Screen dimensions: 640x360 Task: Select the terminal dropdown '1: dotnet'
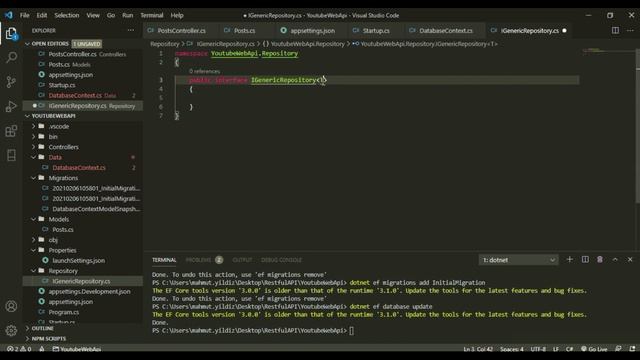[518, 260]
